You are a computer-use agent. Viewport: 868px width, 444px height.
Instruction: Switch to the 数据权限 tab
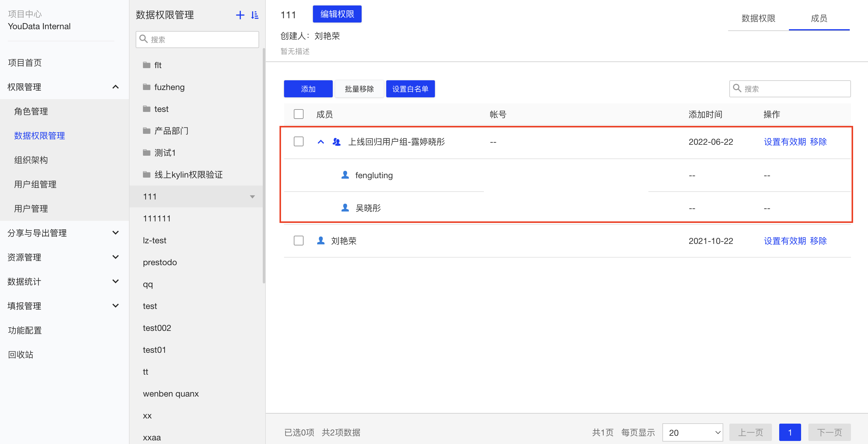click(x=758, y=19)
